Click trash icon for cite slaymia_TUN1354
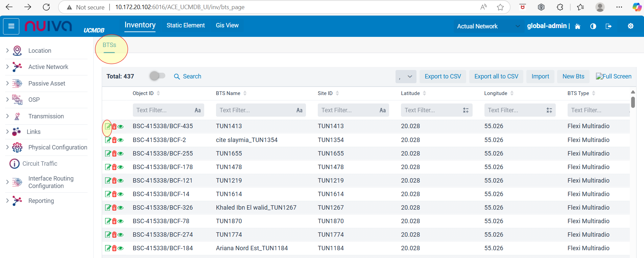This screenshot has width=644, height=258. (x=114, y=140)
